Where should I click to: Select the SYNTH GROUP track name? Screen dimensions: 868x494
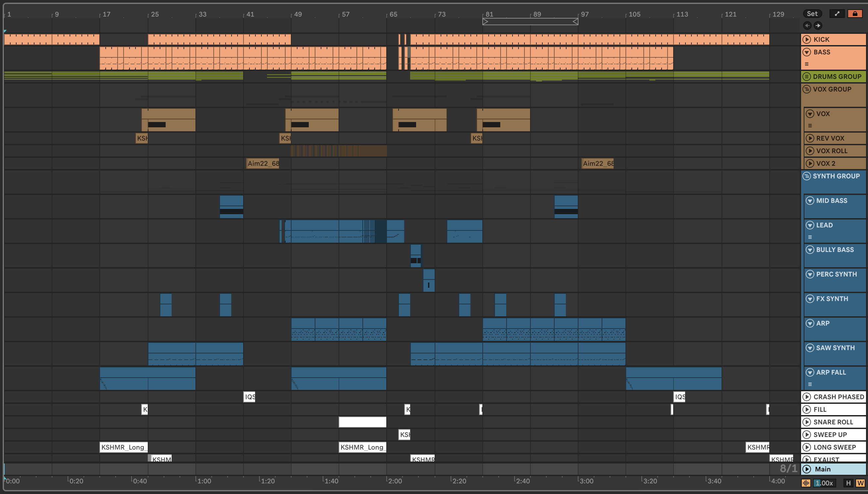836,176
